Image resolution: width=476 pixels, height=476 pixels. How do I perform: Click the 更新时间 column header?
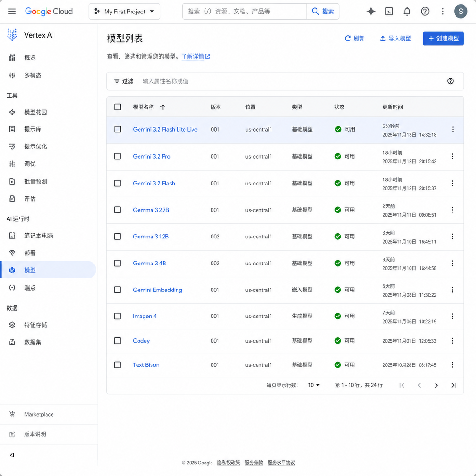[x=392, y=107]
